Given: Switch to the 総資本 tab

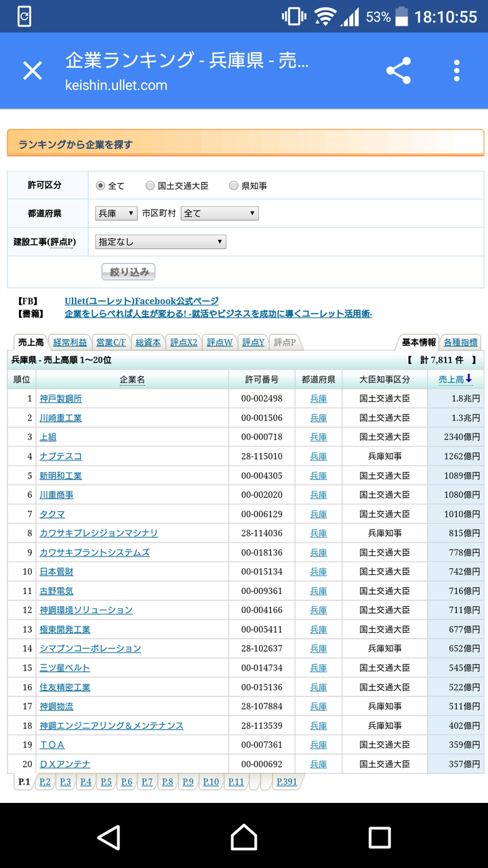Looking at the screenshot, I should 148,342.
